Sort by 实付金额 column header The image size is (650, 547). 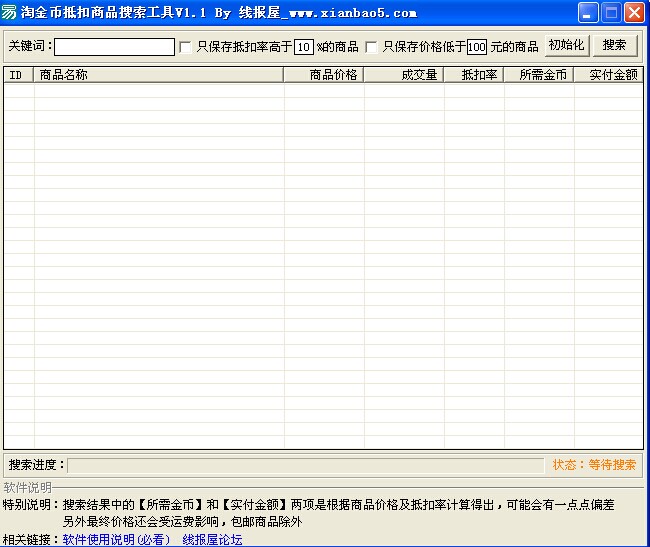click(x=608, y=75)
